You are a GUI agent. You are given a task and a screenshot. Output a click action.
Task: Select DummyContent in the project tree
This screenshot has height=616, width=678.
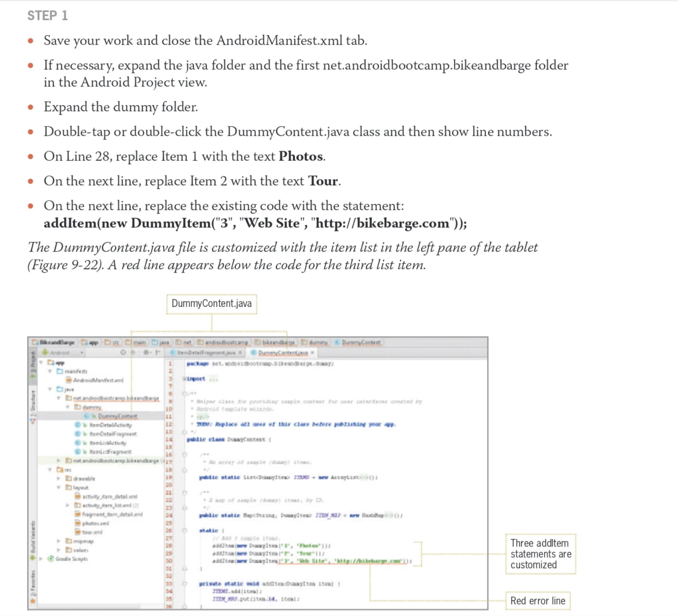[117, 415]
